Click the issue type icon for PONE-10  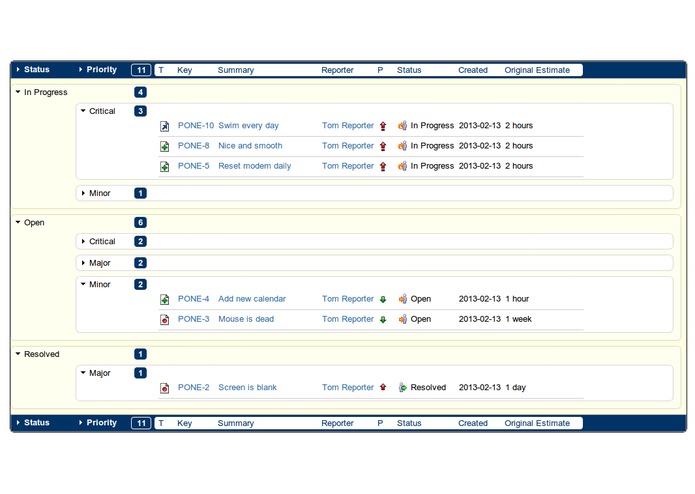[164, 126]
